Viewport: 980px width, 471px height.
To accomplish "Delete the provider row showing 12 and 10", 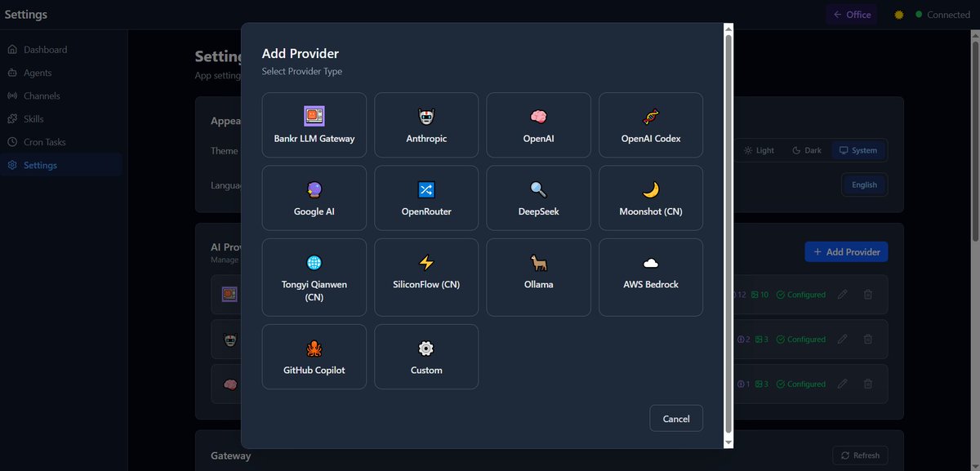I will [868, 295].
